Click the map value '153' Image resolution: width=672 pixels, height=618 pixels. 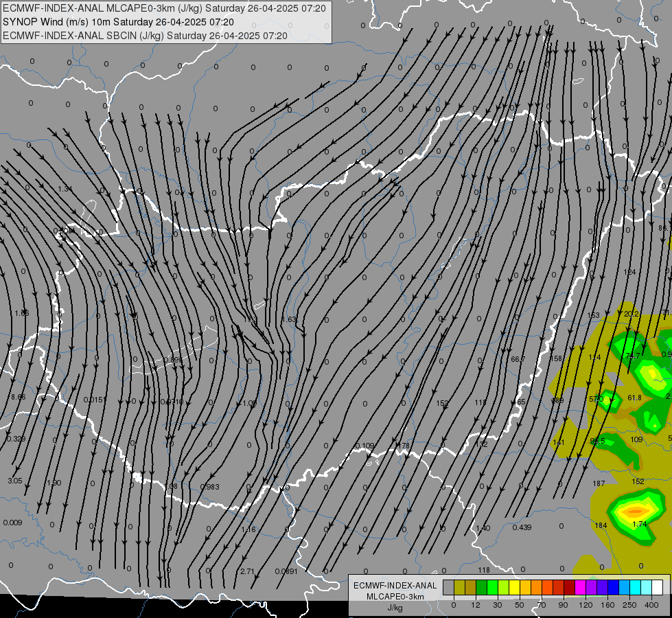point(593,315)
